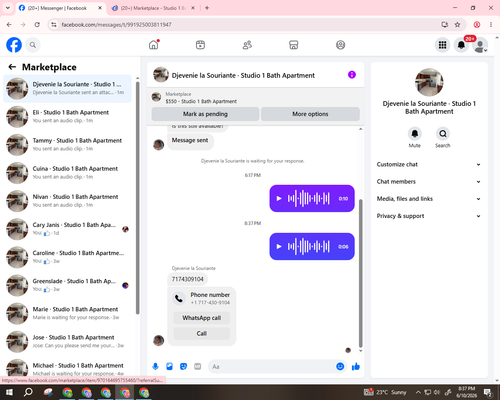Click the browser address bar URL

117,25
